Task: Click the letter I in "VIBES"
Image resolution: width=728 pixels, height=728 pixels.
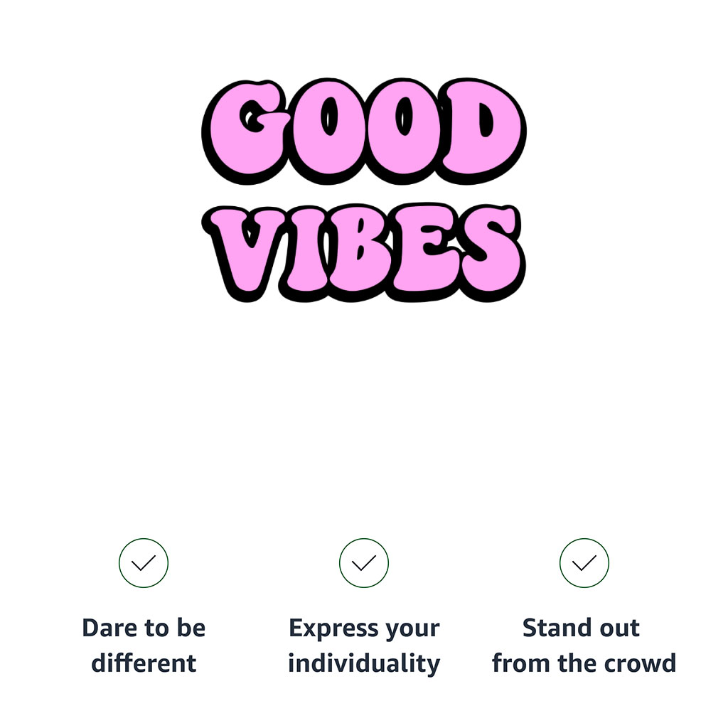Action: 307,252
